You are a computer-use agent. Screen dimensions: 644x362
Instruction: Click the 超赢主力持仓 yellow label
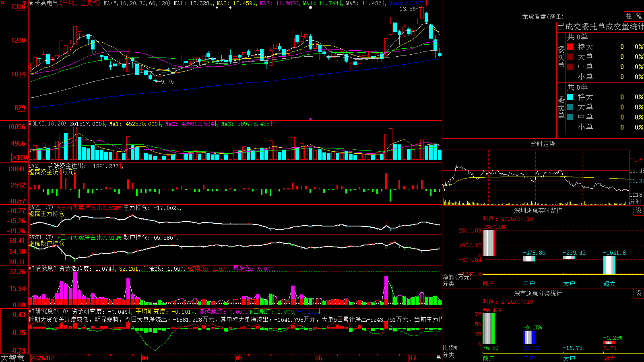tap(46, 214)
